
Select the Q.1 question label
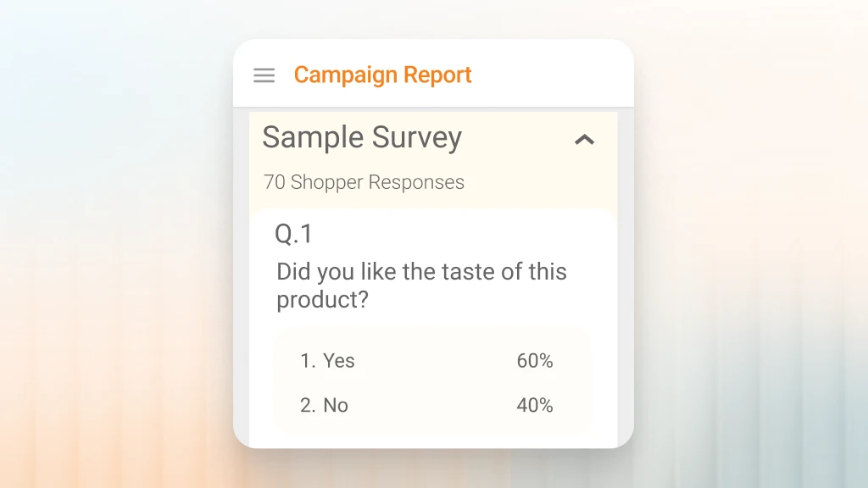[294, 234]
